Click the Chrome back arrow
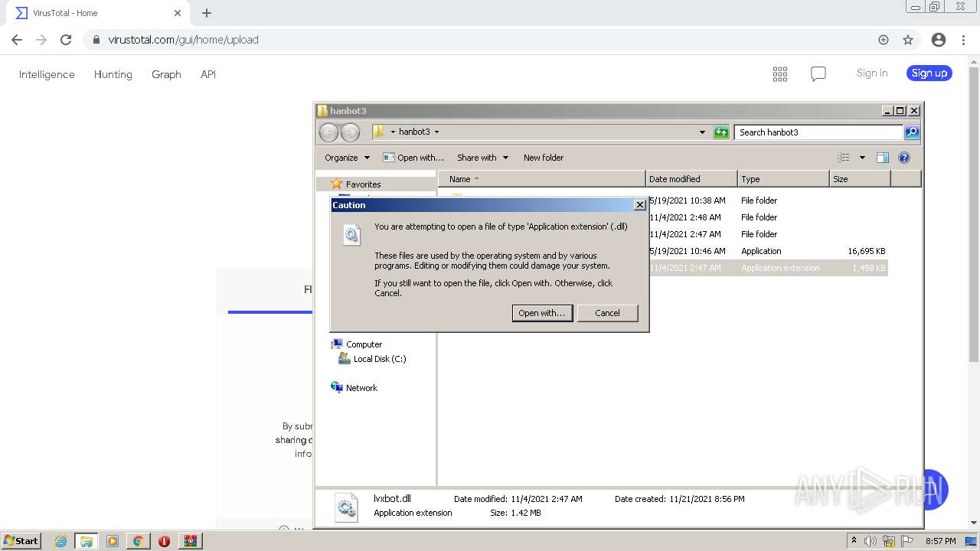980x551 pixels. pyautogui.click(x=17, y=40)
